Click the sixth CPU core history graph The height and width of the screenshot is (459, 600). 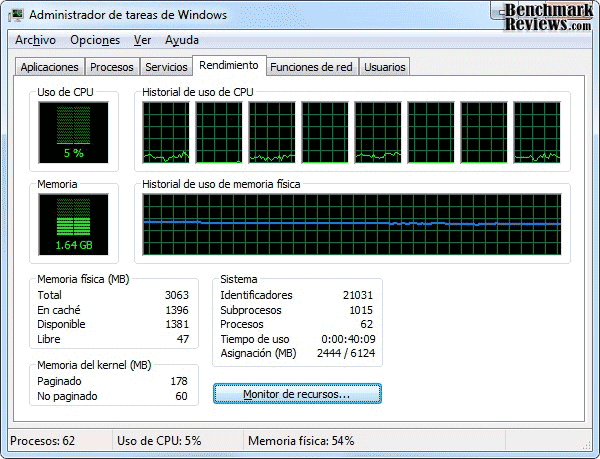point(431,132)
